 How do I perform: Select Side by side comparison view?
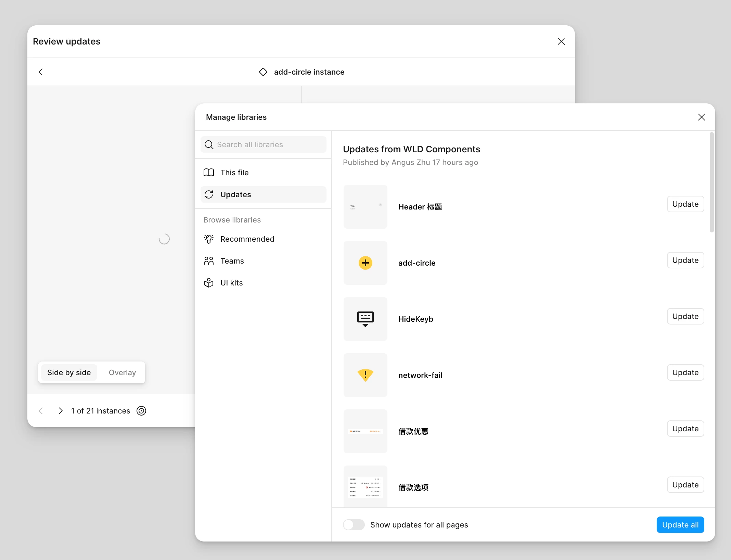(x=69, y=372)
